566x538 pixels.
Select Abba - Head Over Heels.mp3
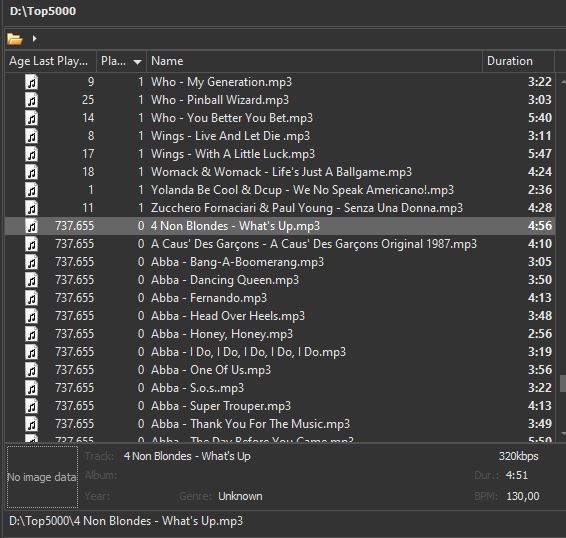tap(228, 316)
